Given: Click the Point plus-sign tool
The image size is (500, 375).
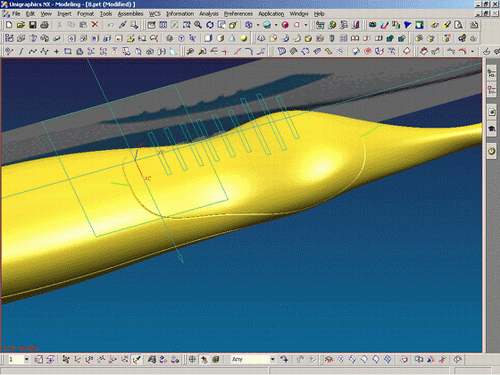Looking at the screenshot, I should point(56,51).
